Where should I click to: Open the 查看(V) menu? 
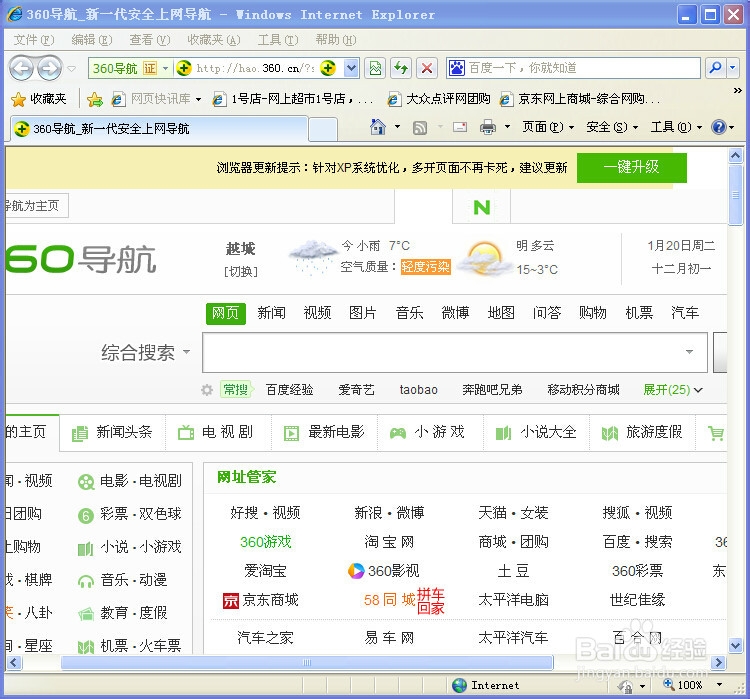149,40
